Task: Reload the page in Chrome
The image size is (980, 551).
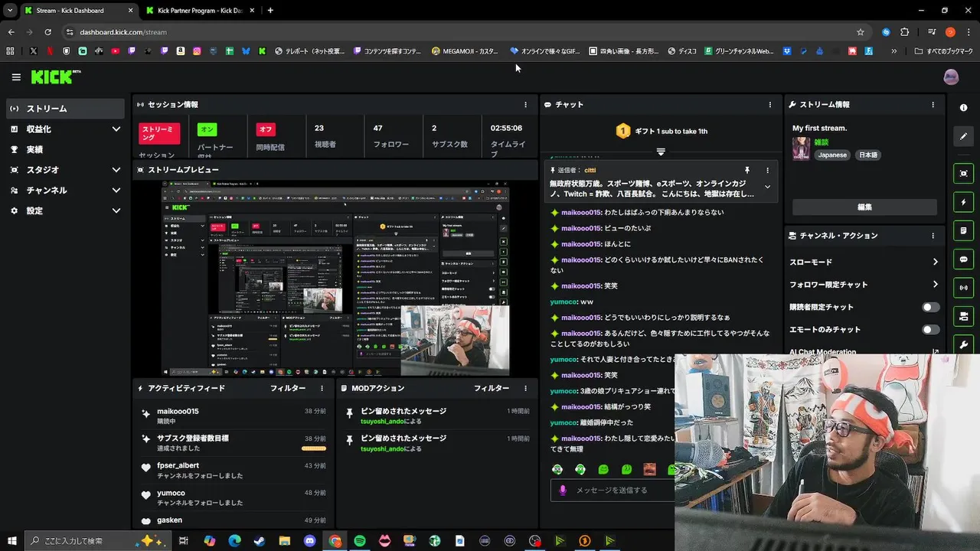Action: pyautogui.click(x=47, y=32)
